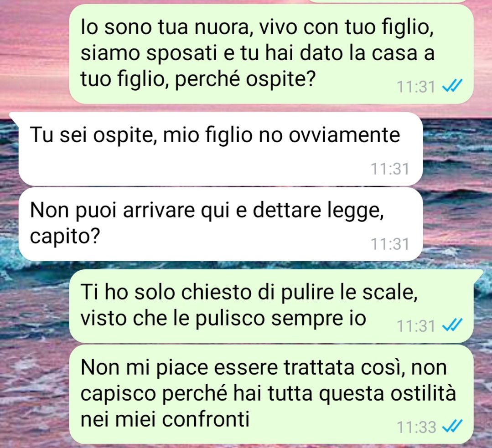Click 'nei miei confronti' text in bottom bubble

pos(165,419)
